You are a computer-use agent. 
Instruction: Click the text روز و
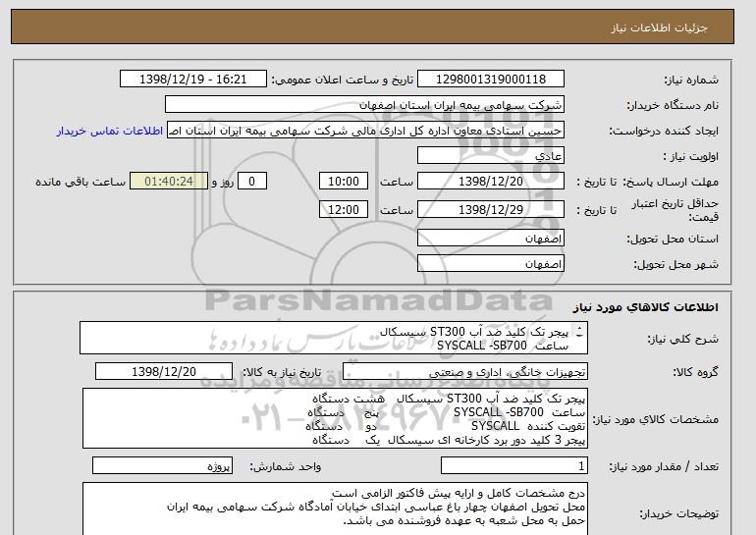(223, 182)
